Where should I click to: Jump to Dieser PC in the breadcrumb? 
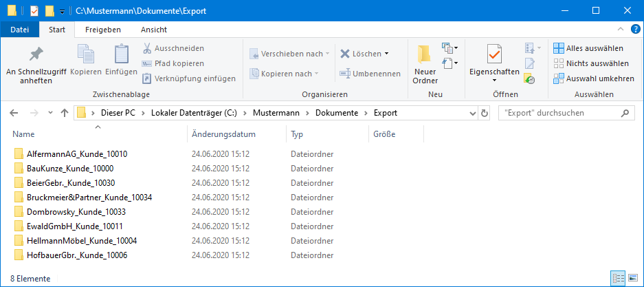coord(120,113)
